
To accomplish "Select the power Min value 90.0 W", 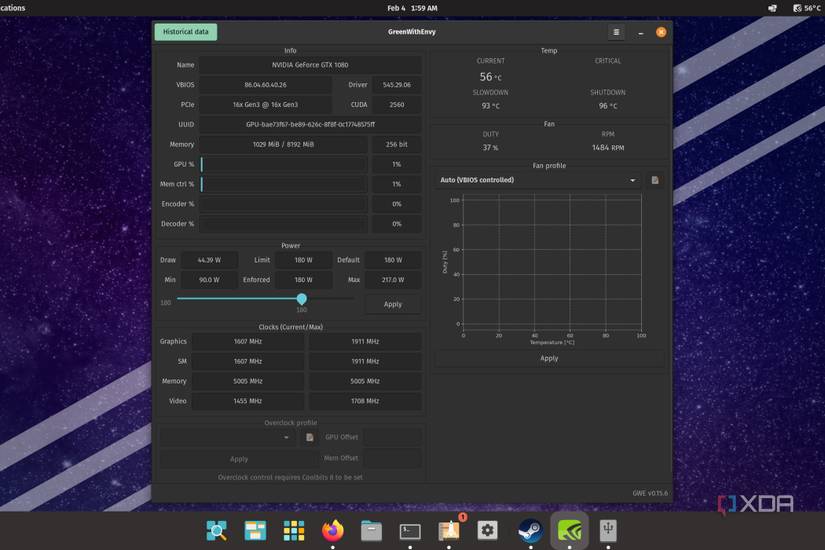I will (209, 280).
